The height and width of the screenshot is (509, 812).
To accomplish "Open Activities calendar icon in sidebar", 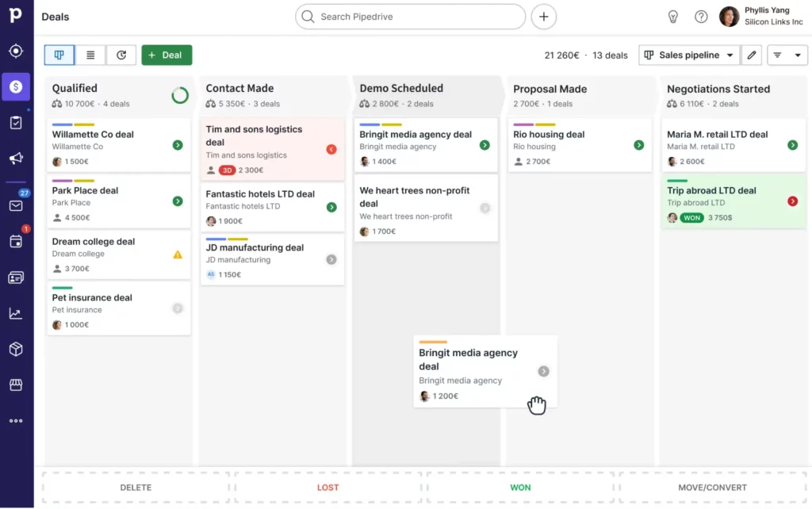I will click(x=16, y=241).
